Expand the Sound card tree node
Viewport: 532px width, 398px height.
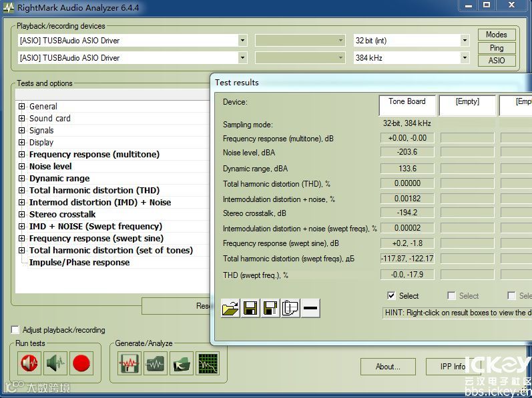click(22, 118)
